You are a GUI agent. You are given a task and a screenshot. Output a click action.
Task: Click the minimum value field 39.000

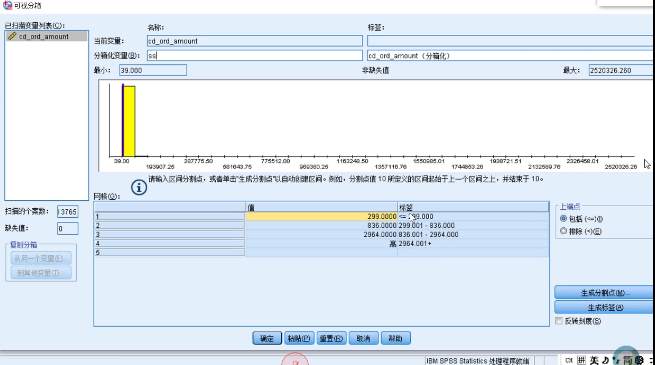pyautogui.click(x=152, y=70)
